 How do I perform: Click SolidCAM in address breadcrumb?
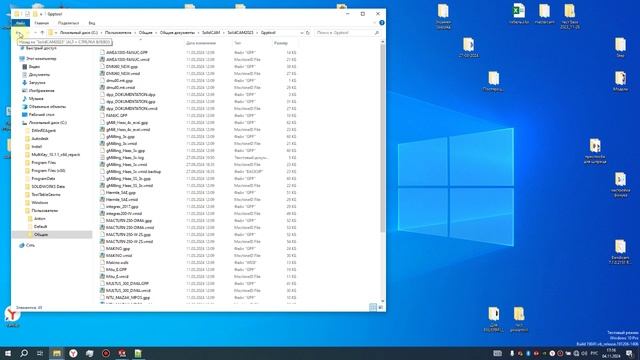pyautogui.click(x=211, y=33)
